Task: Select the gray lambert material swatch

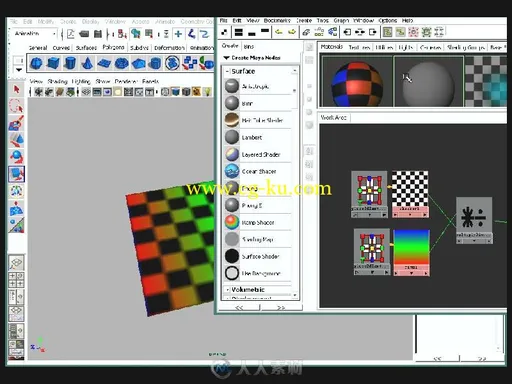Action: click(428, 82)
